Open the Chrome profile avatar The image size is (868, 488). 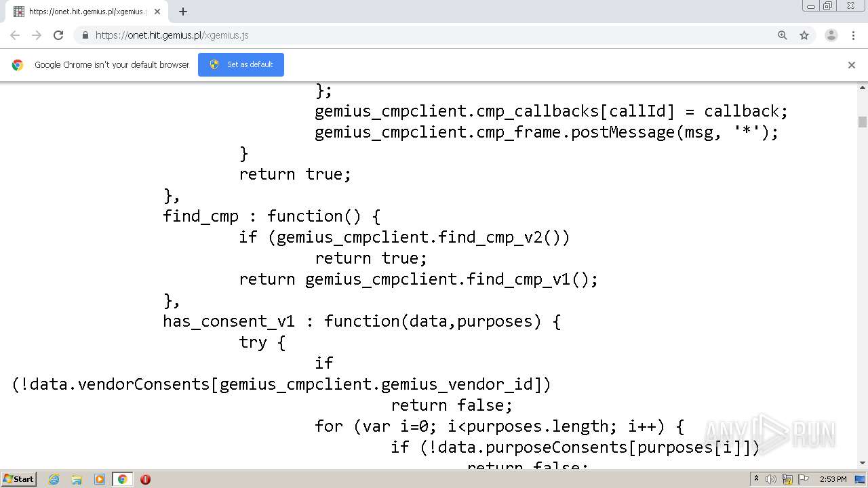(x=831, y=35)
